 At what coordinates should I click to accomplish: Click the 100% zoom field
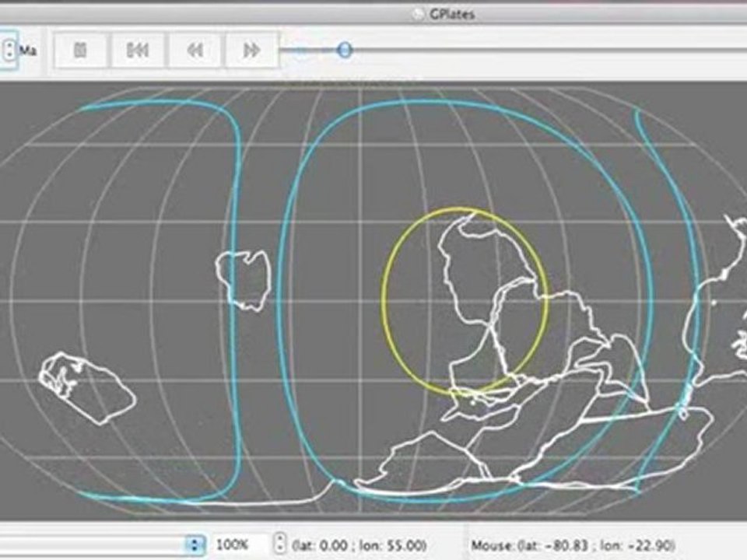click(x=240, y=544)
